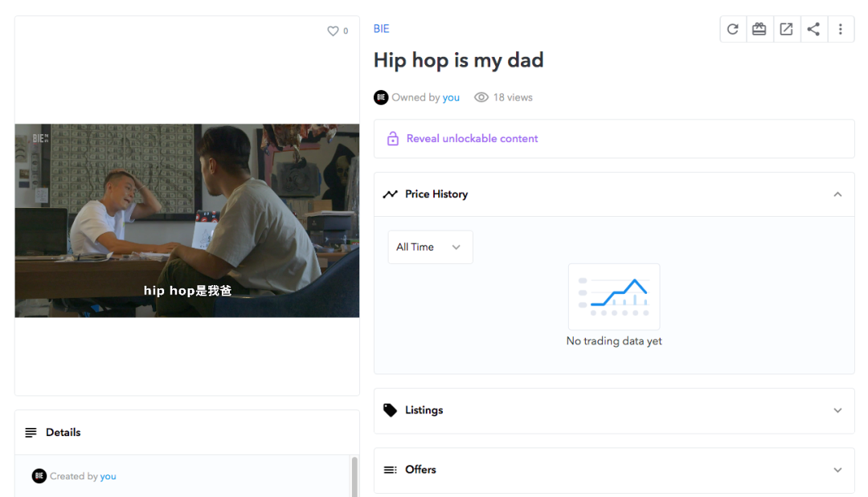Favorite the item with heart icon
The width and height of the screenshot is (868, 497).
click(333, 31)
